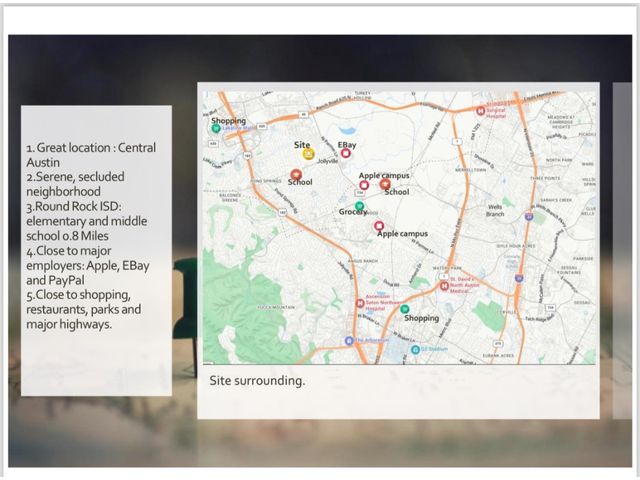Click the 'Wells Branch' place name
The image size is (640, 480).
pos(495,211)
